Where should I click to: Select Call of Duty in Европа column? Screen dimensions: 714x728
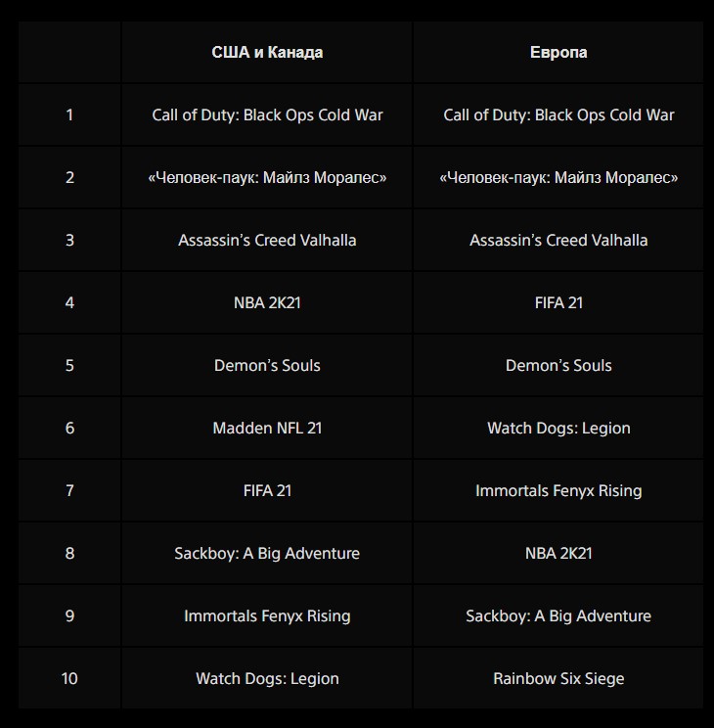(x=558, y=114)
